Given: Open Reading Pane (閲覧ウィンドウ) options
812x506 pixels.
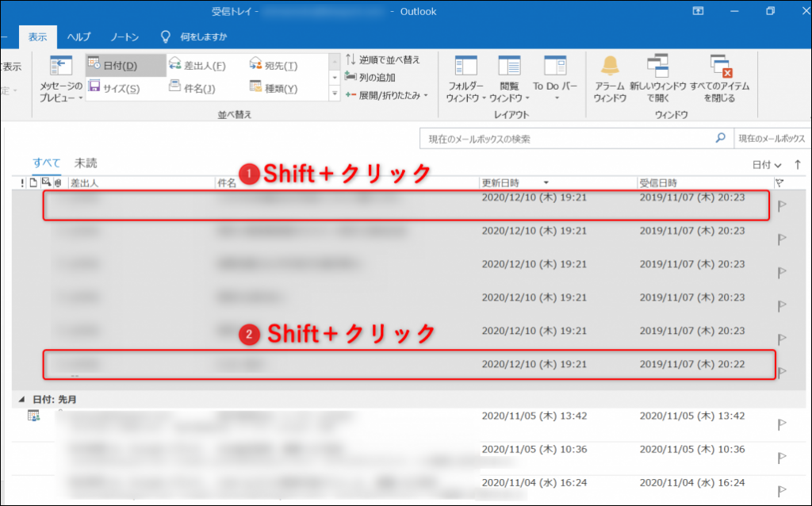Looking at the screenshot, I should [510, 79].
